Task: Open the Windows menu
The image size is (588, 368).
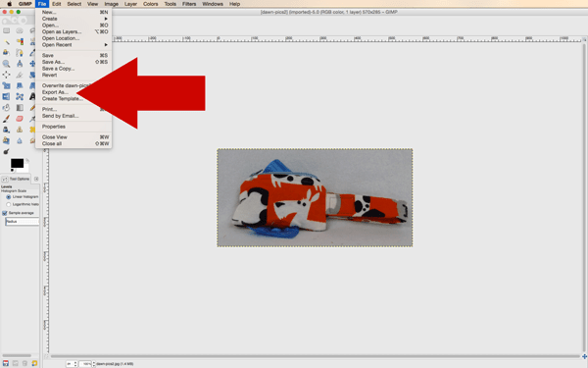Action: [x=213, y=4]
